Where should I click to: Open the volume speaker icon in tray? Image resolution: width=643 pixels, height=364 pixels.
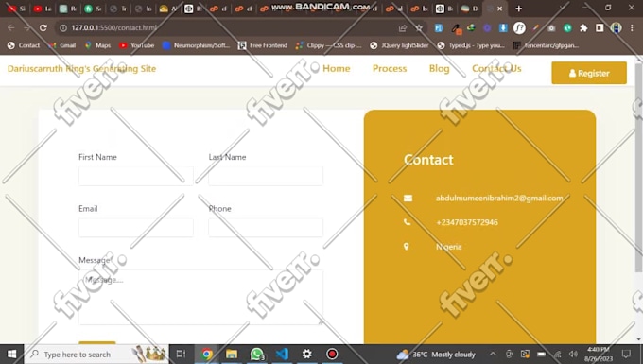point(573,355)
